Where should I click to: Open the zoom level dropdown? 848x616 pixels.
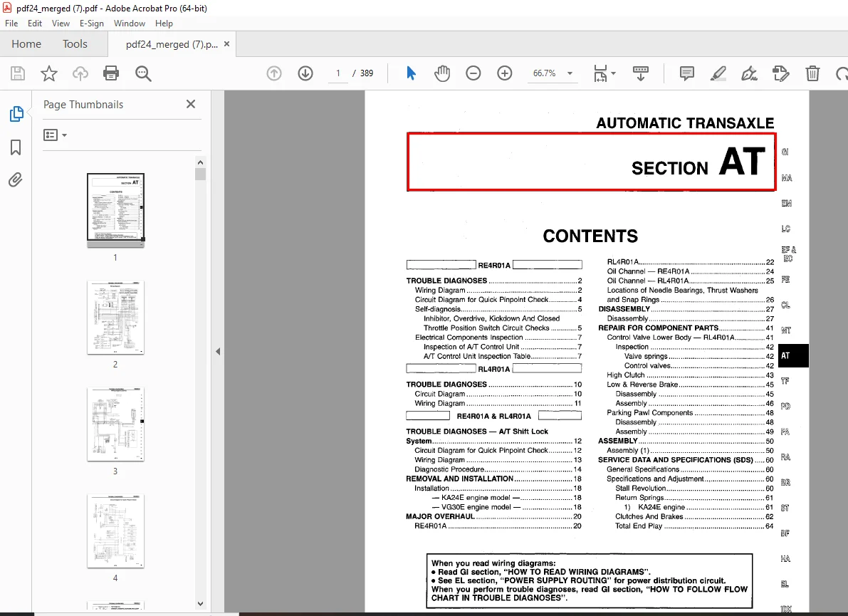[570, 73]
